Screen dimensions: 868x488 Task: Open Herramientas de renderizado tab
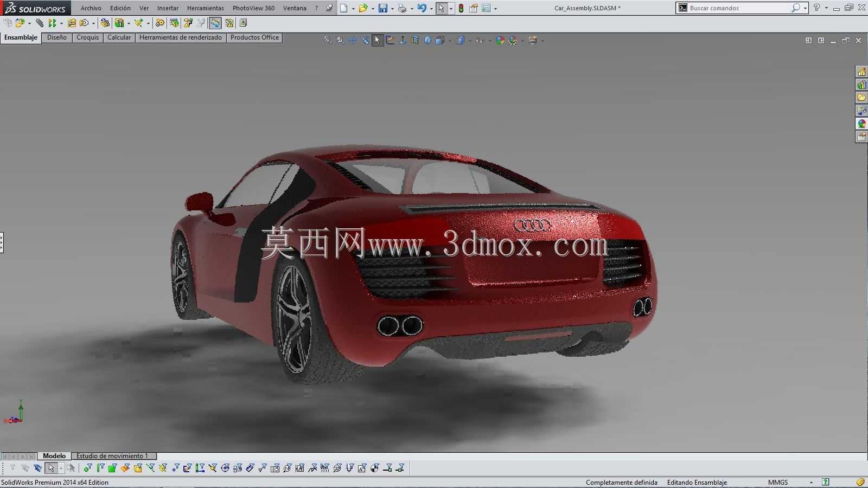coord(180,37)
